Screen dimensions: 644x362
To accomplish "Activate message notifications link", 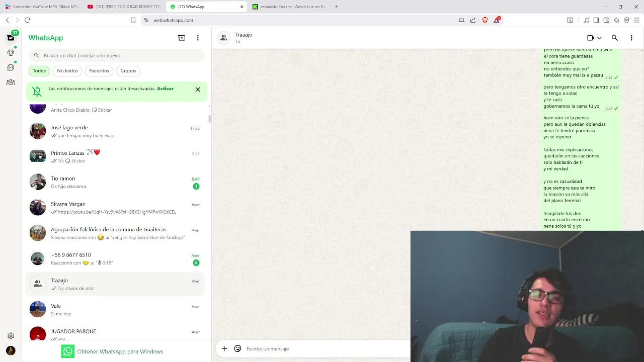I will pyautogui.click(x=165, y=88).
